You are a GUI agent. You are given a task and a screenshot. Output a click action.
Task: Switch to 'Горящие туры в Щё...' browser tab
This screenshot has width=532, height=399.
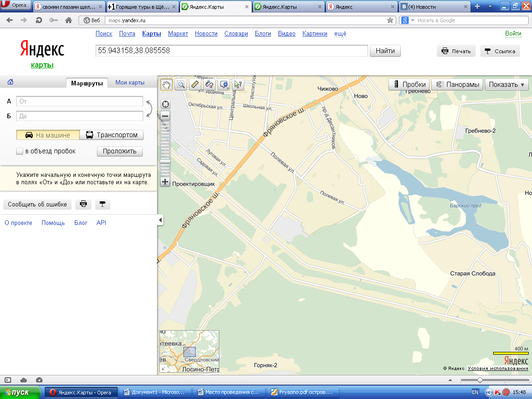(x=143, y=7)
